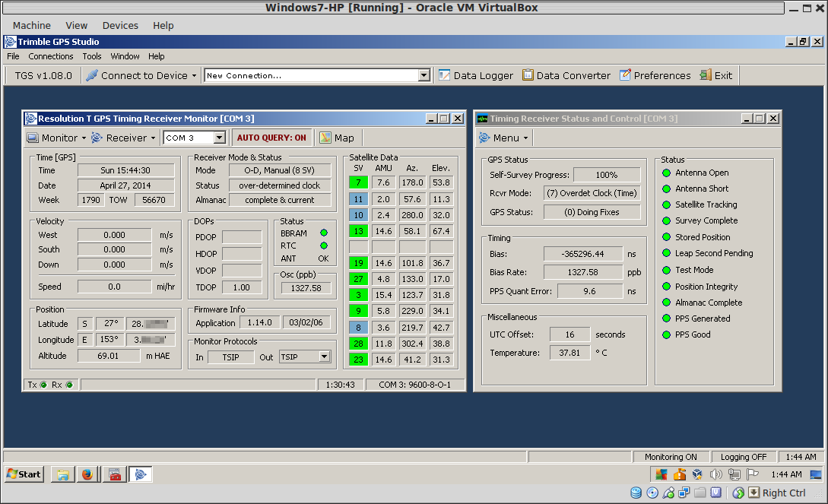Click the Exit toolbar icon
Screen dimensions: 828x504
[706, 75]
